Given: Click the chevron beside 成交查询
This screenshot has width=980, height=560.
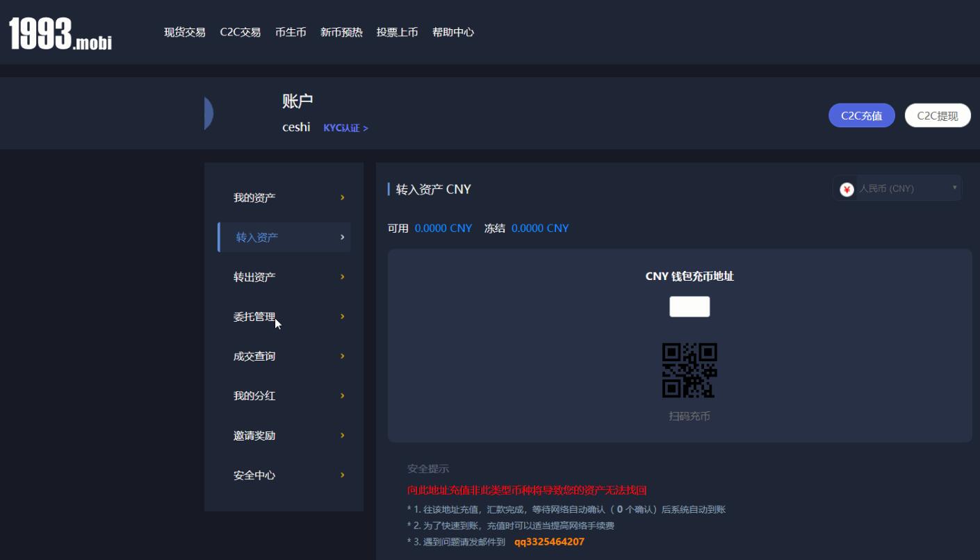Looking at the screenshot, I should [342, 356].
